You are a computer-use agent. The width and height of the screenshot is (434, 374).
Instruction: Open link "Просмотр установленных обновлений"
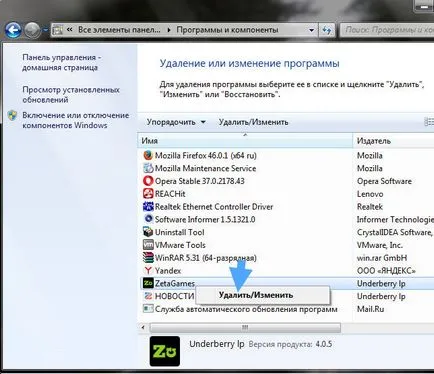tap(71, 95)
